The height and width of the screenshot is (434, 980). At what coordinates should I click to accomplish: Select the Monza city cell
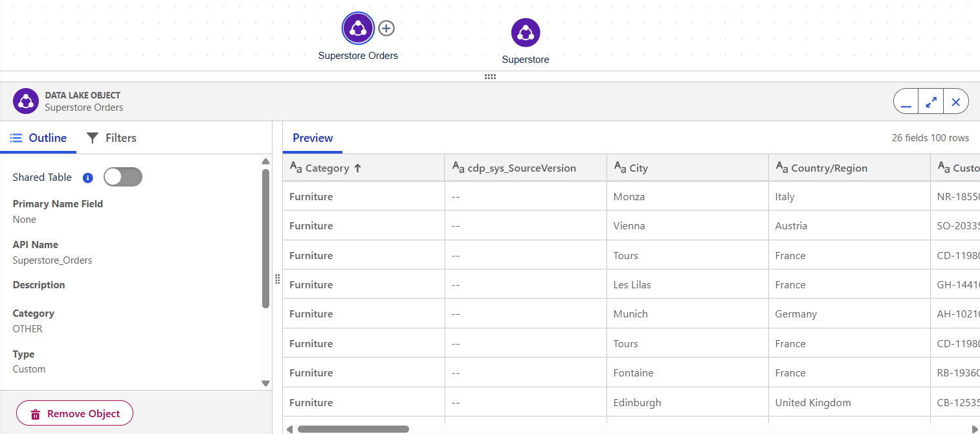687,196
